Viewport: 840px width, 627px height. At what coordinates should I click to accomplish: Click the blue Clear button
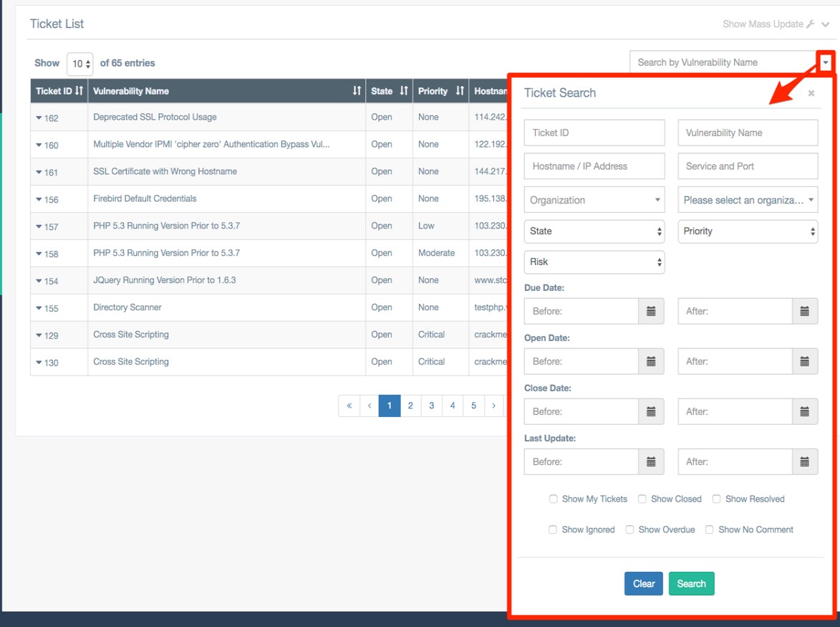pyautogui.click(x=643, y=583)
